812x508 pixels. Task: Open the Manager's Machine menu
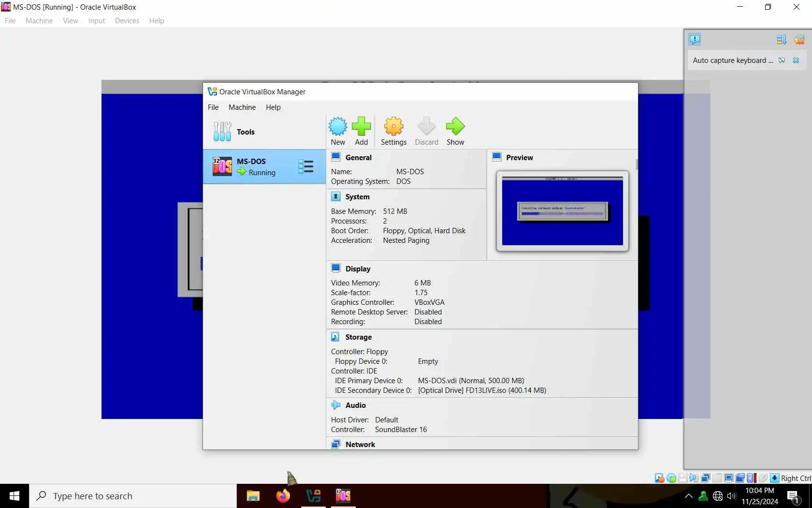click(x=242, y=107)
